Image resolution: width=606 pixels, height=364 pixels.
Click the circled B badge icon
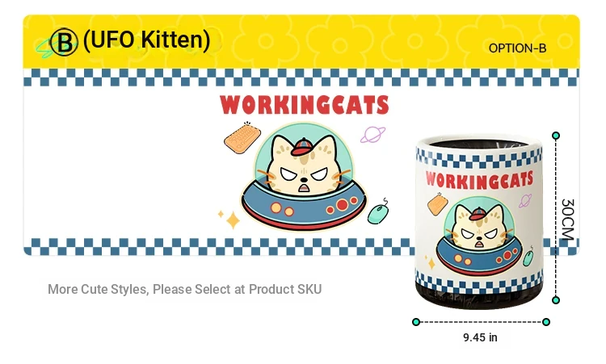pyautogui.click(x=64, y=42)
